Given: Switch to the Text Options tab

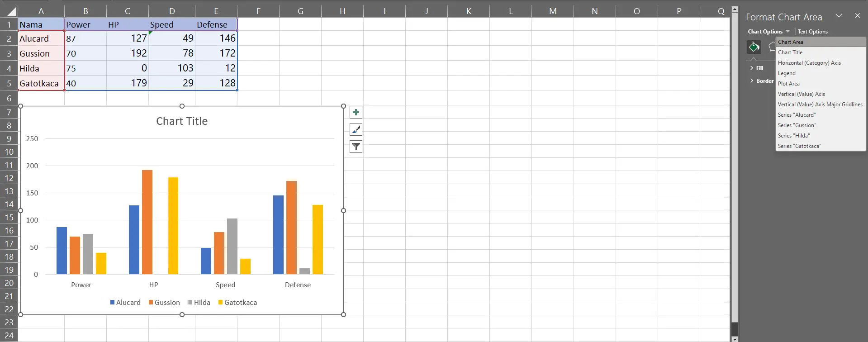Looking at the screenshot, I should (x=812, y=32).
